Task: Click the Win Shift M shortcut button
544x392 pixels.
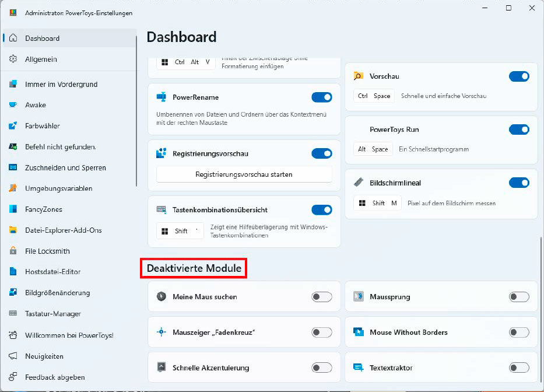Action: click(377, 203)
